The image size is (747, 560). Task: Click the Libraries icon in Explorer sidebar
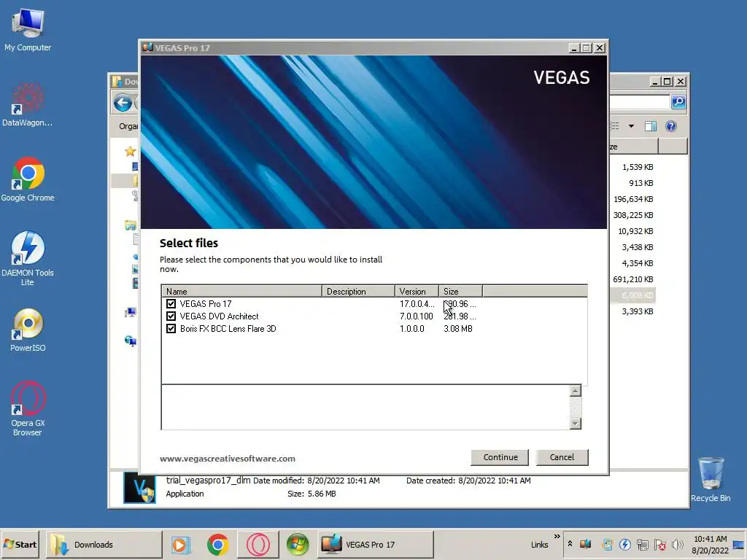pos(130,225)
